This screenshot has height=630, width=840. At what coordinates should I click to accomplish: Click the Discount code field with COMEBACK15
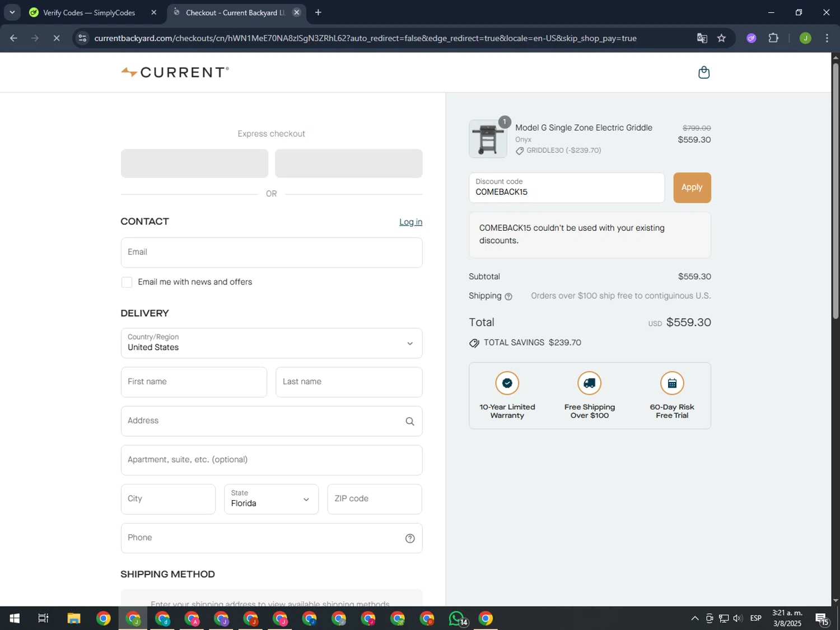tap(566, 188)
